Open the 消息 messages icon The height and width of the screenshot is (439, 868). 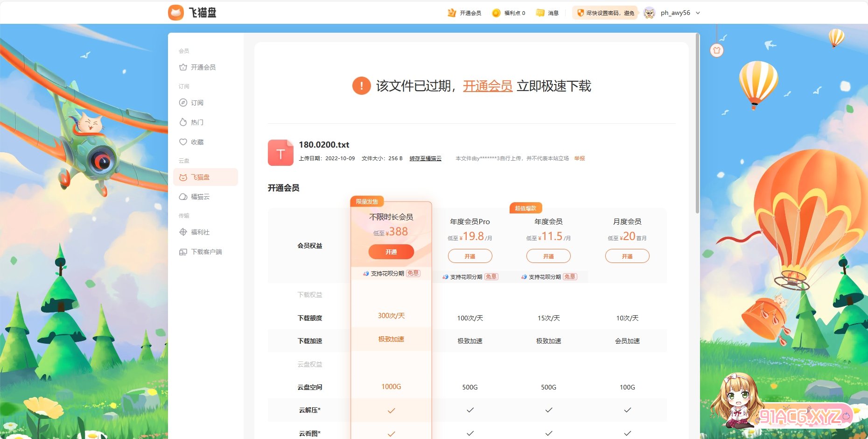tap(540, 13)
